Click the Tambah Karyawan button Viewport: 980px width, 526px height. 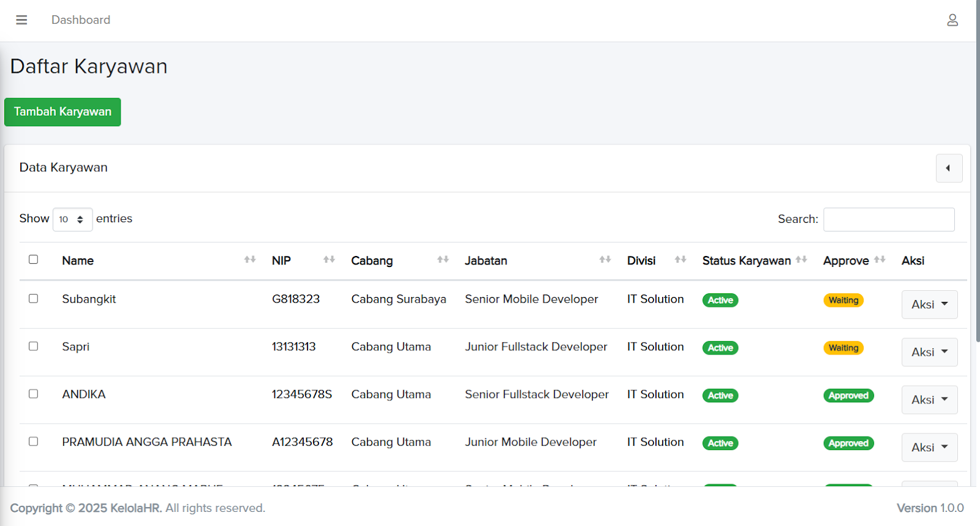62,112
